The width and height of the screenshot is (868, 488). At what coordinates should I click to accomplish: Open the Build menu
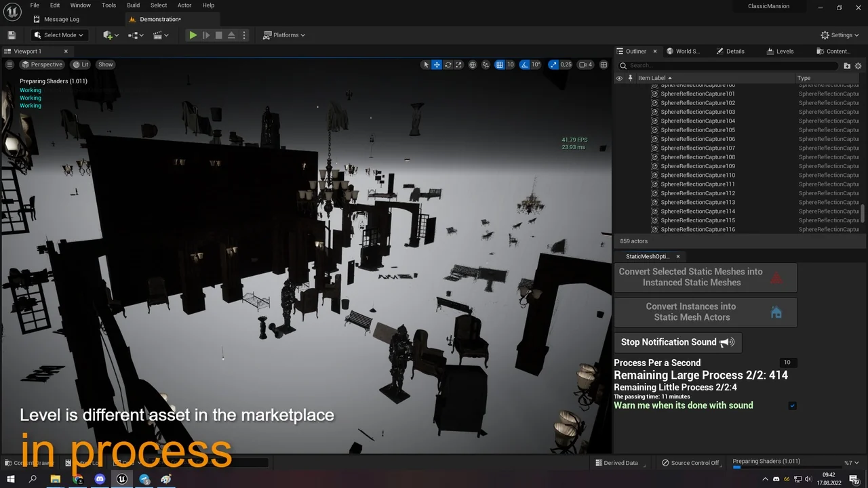tap(133, 5)
